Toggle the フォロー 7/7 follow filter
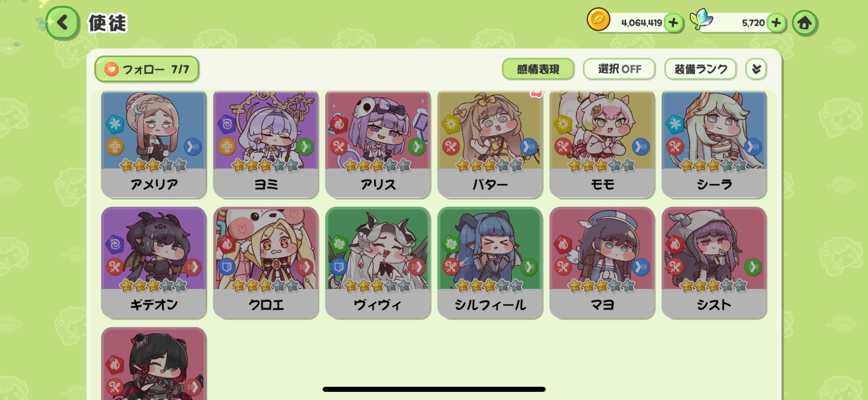The image size is (868, 400). 147,69
